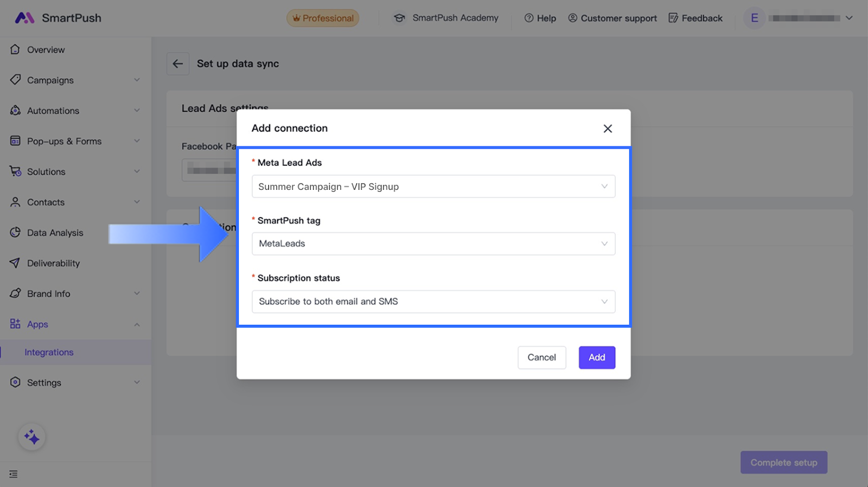Open the account profile dropdown
Screen dimensions: 868x487
click(x=848, y=18)
